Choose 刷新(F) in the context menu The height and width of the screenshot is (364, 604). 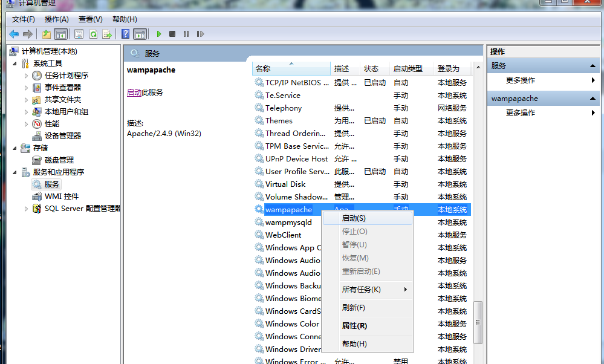(367, 307)
